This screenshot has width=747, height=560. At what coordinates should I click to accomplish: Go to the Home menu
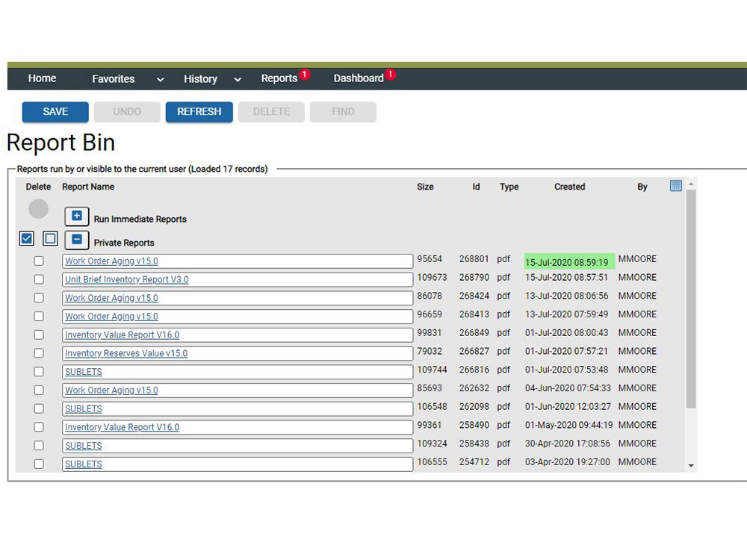pyautogui.click(x=42, y=78)
